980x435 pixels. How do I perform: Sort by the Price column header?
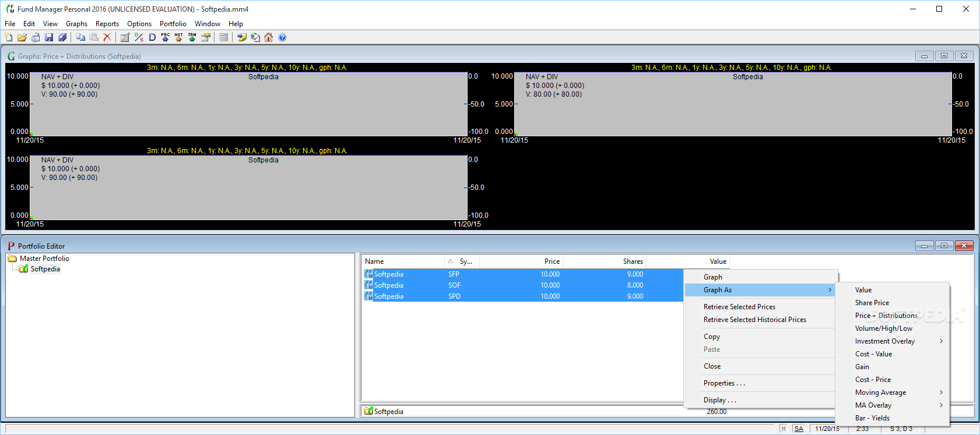(x=521, y=261)
